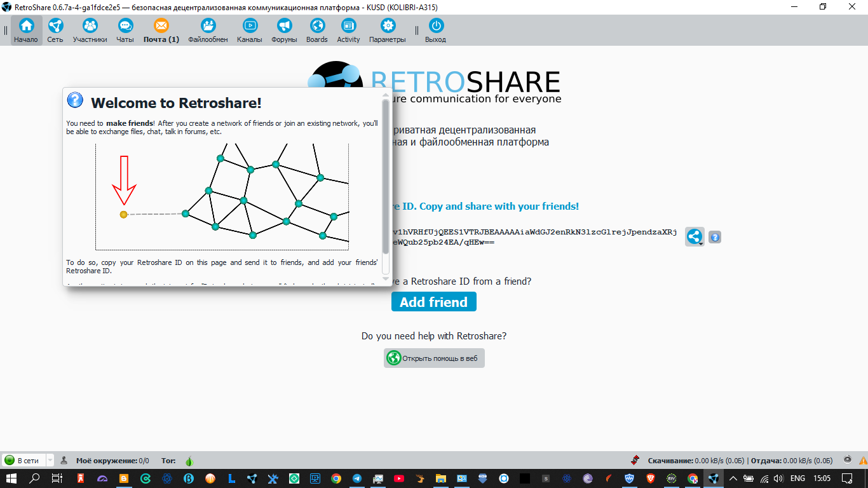Open the Файлообмен file sharing section
The width and height of the screenshot is (868, 488).
coord(208,30)
